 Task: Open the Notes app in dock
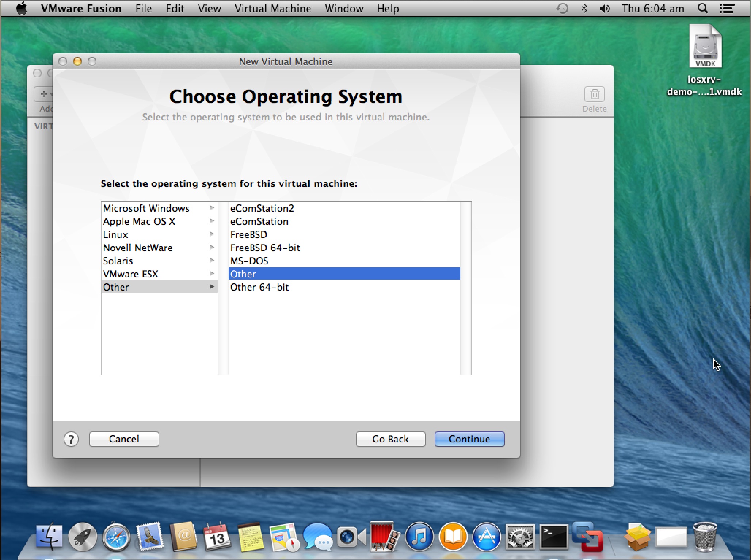pos(251,536)
